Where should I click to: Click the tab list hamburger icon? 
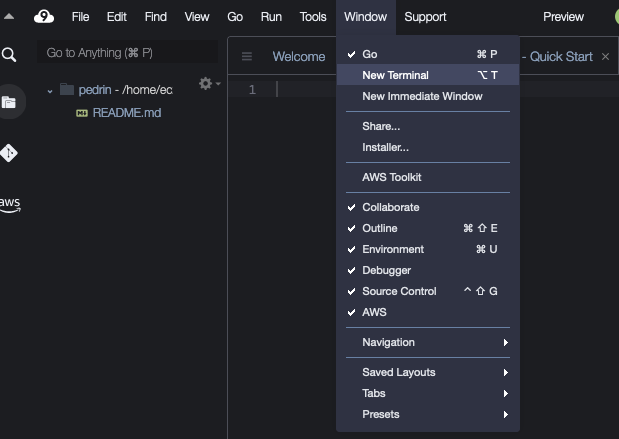pos(247,56)
